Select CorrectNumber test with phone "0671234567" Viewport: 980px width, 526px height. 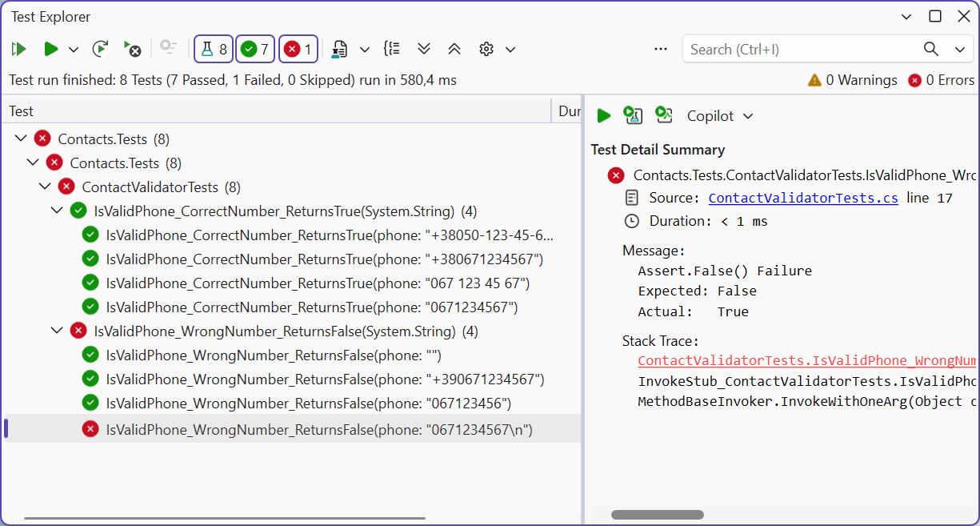291,307
